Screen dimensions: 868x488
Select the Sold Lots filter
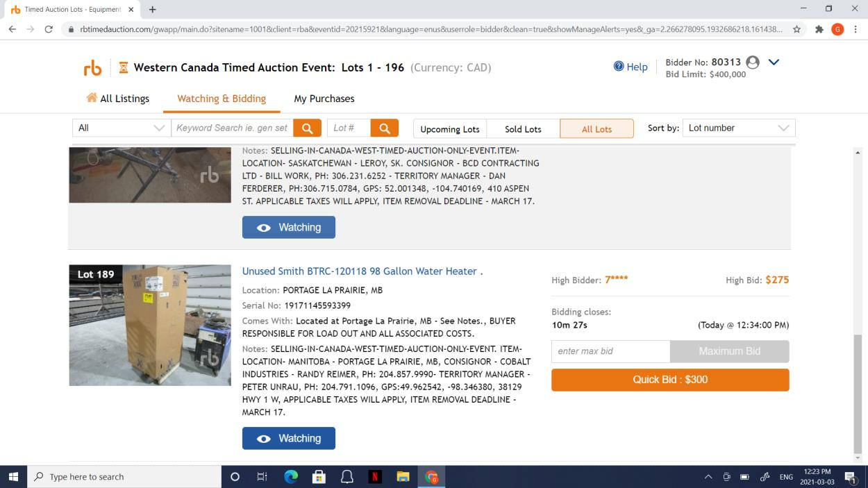(x=523, y=129)
